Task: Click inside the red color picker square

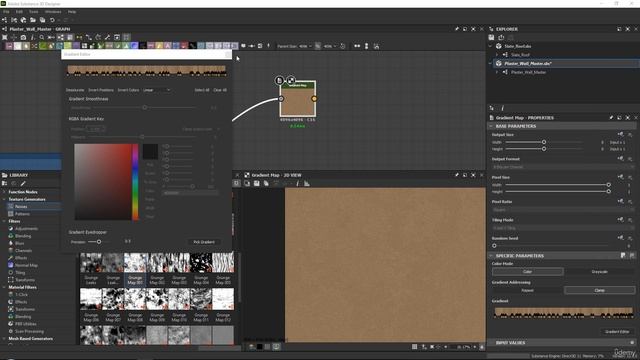Action: 103,182
